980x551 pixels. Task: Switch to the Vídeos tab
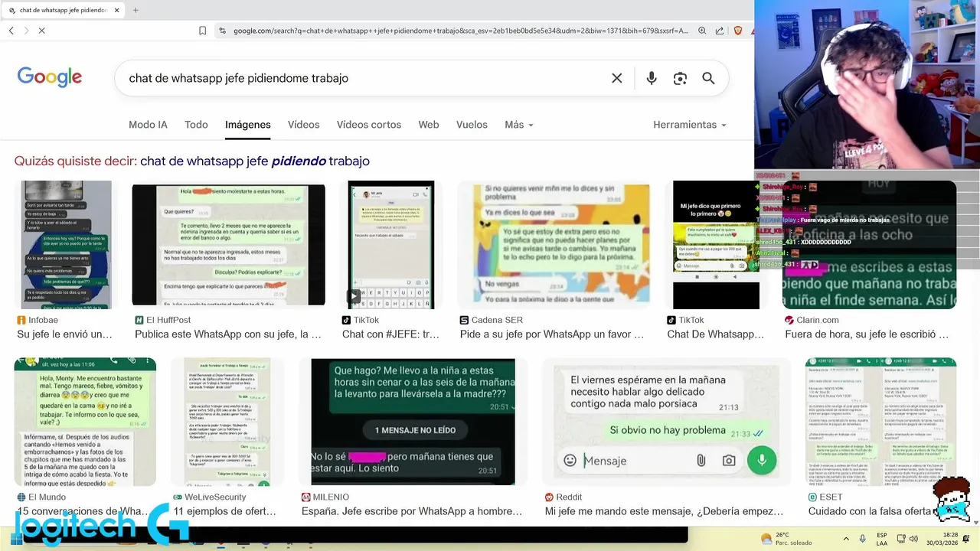pos(303,125)
